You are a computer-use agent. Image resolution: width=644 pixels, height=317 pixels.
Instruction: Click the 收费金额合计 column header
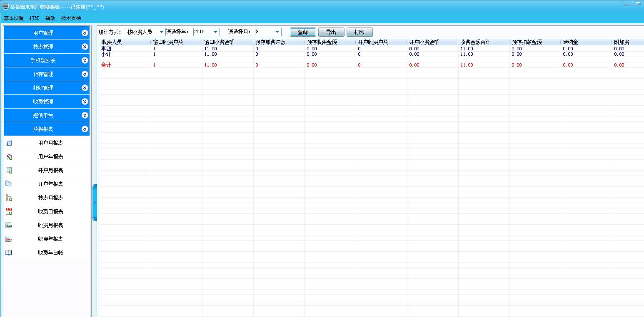point(484,42)
